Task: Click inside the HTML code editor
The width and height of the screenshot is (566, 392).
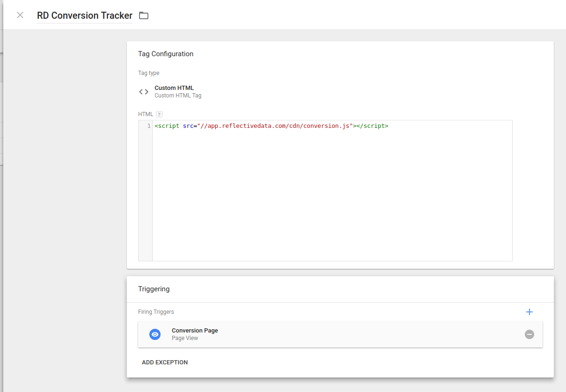Action: [332, 191]
